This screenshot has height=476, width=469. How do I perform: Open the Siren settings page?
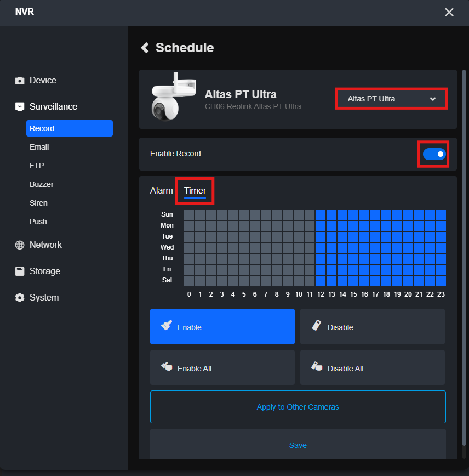[x=38, y=203]
